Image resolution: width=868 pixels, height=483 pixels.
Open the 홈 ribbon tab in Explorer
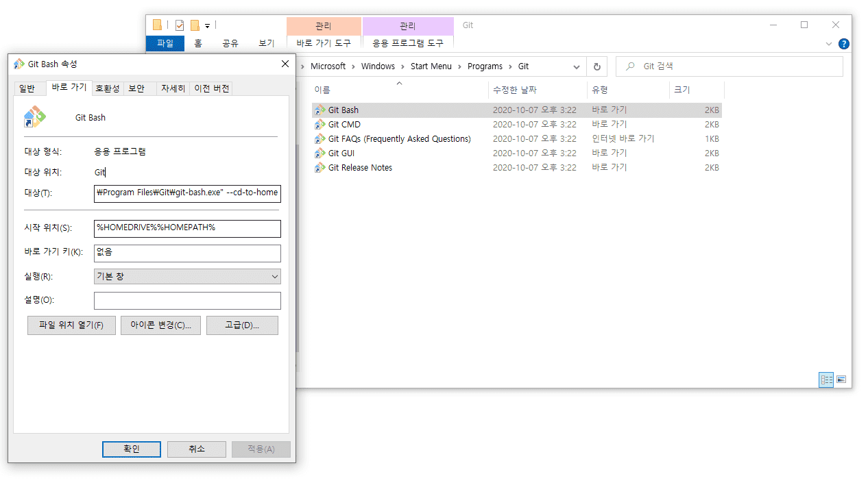tap(198, 43)
